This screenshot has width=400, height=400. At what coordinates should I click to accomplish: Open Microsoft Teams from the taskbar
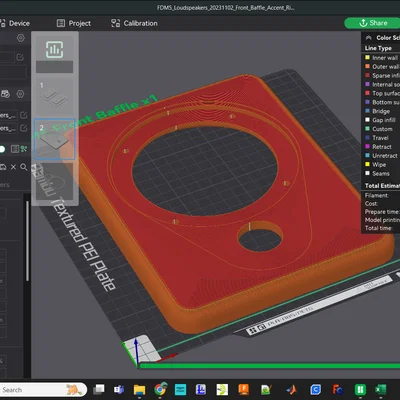tap(119, 389)
